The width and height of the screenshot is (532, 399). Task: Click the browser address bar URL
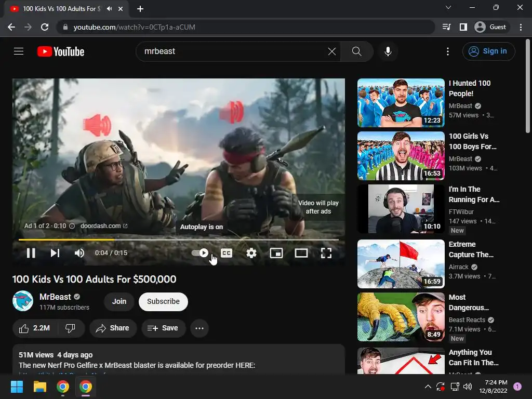tap(134, 27)
